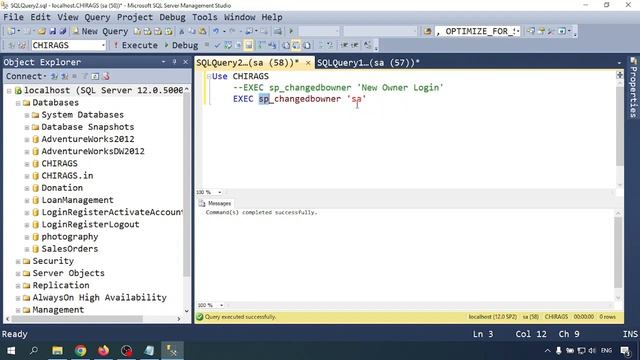
Task: Click the Save All toolbar icon
Action: [x=62, y=31]
